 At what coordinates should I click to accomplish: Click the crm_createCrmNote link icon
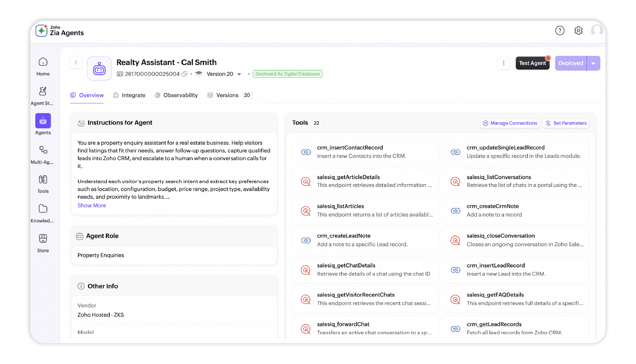coord(455,211)
